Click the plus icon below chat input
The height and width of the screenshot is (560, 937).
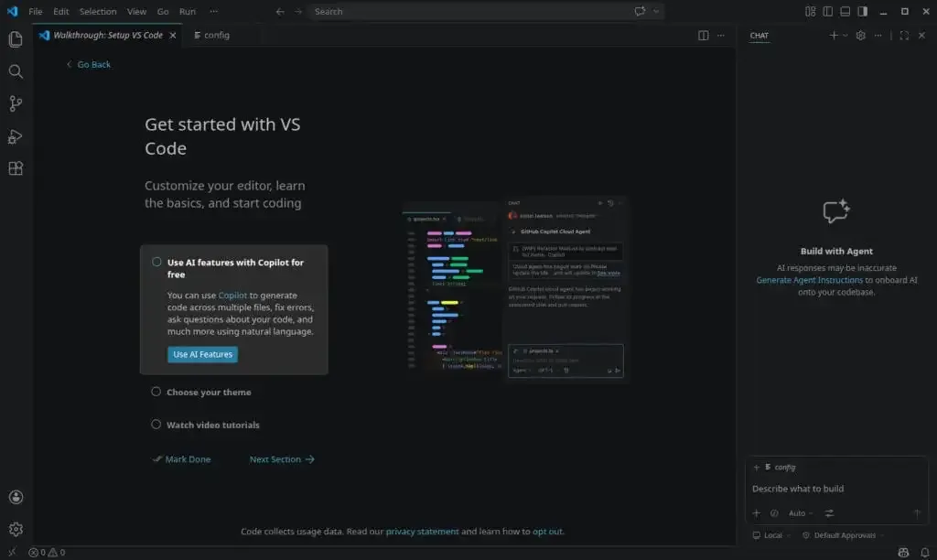[x=757, y=513]
